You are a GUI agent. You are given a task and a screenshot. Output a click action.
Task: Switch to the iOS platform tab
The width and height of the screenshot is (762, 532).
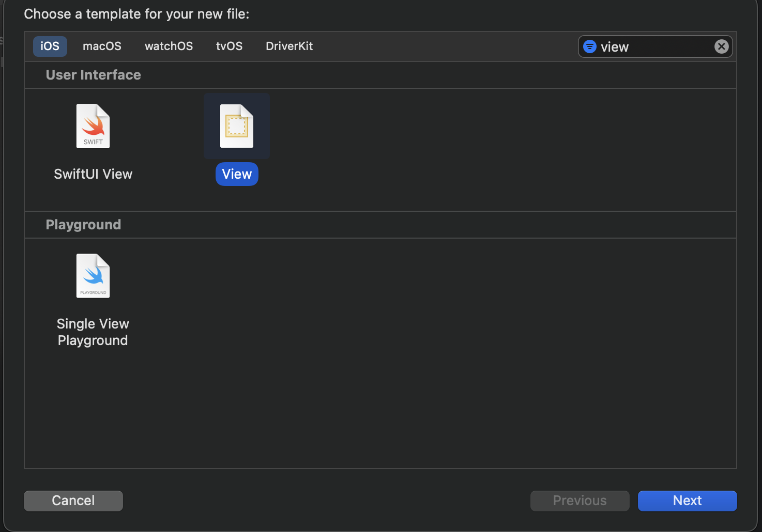pos(50,46)
